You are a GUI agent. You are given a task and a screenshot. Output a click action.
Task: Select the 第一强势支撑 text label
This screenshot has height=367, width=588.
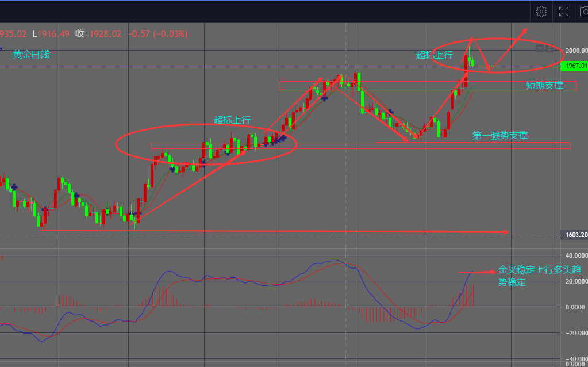point(500,135)
